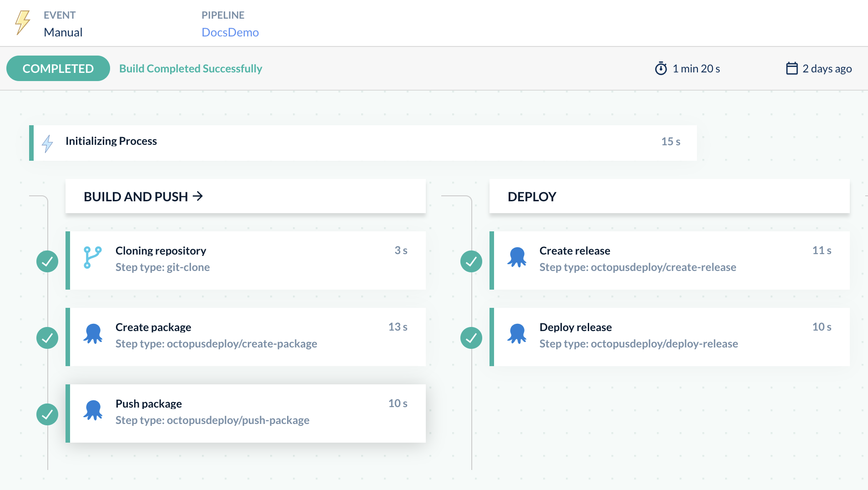Click the Build Completed Successfully message

(190, 68)
